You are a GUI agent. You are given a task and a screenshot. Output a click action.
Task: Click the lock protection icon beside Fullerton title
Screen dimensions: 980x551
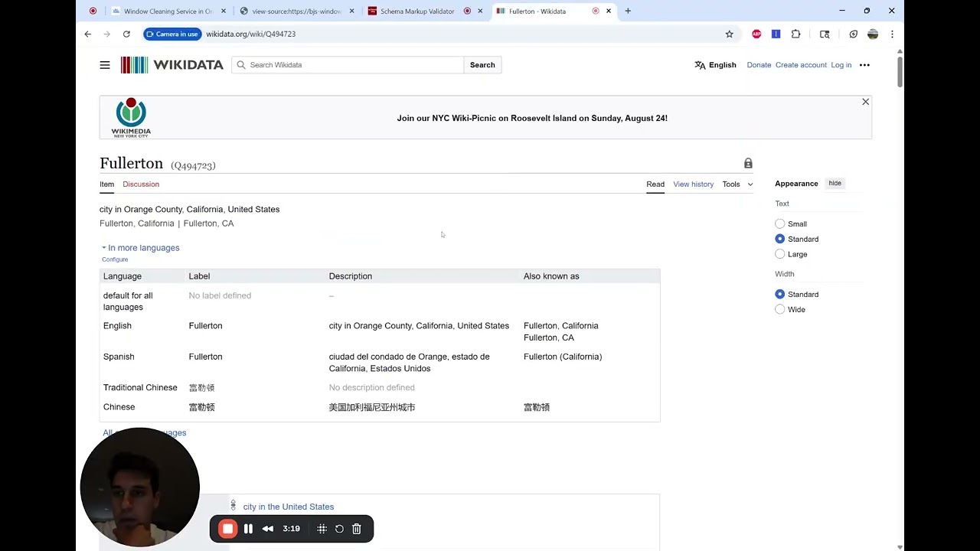748,163
